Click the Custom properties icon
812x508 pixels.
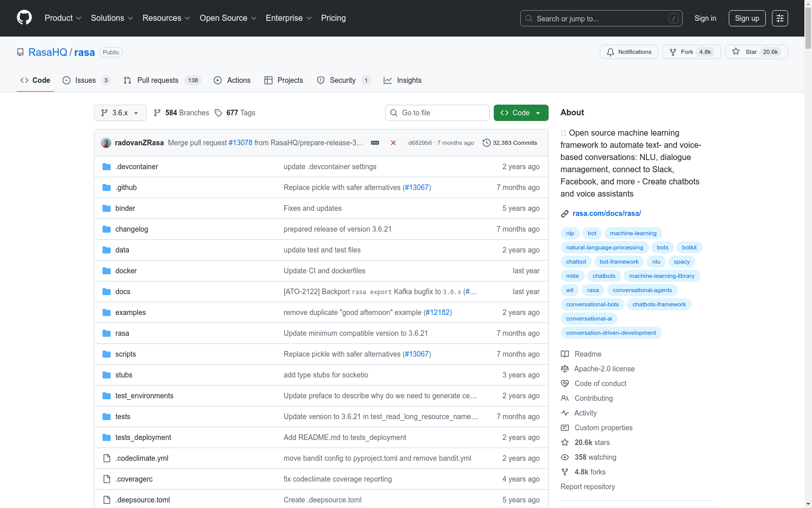pyautogui.click(x=565, y=428)
